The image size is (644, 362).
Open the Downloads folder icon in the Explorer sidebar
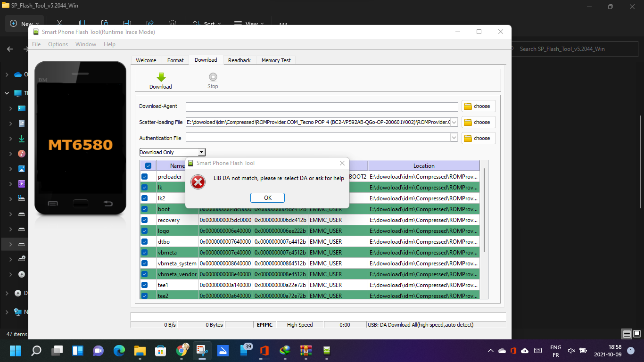coord(22,139)
